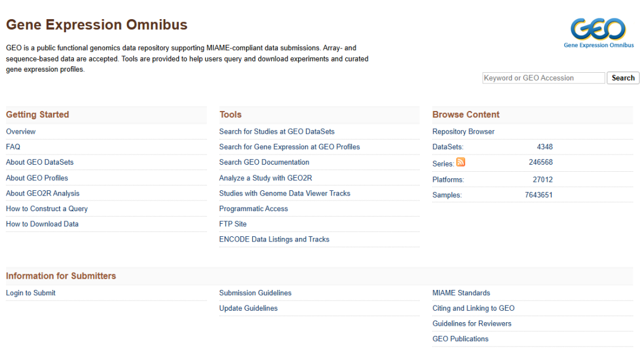
Task: Click the Tools section heading
Action: click(230, 115)
